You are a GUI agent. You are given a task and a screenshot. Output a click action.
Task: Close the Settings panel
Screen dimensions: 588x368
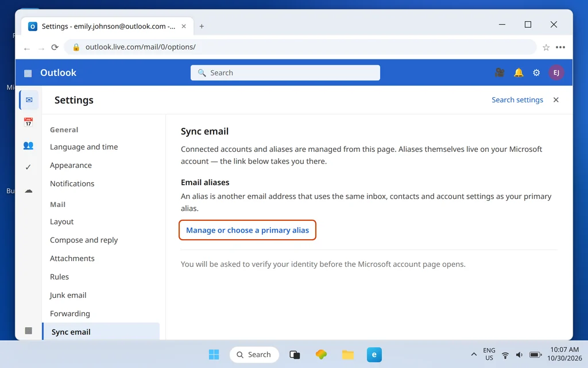tap(556, 100)
